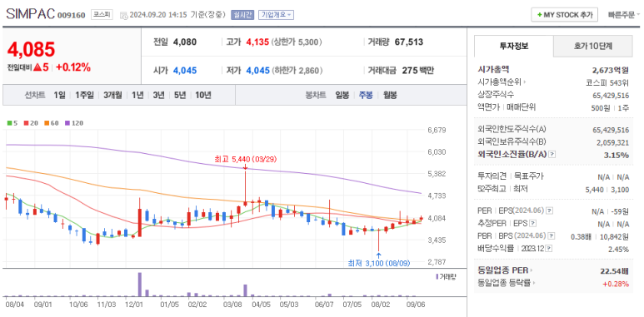Click the 거래량 legend in the volume chart
644x317 pixels.
(446, 277)
